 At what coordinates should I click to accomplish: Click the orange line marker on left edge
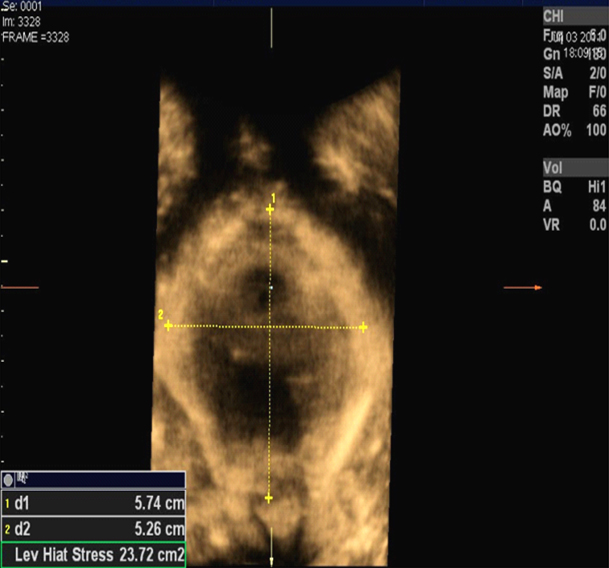[19, 288]
